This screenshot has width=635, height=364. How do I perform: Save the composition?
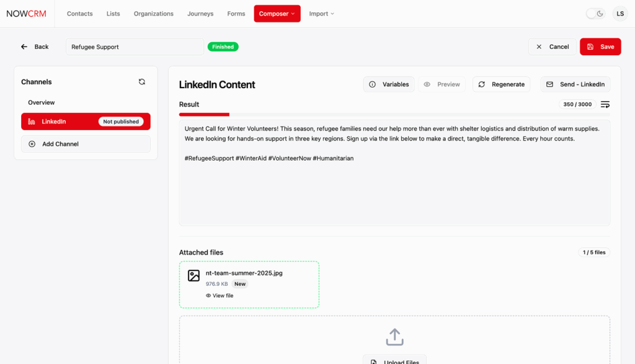(x=600, y=47)
